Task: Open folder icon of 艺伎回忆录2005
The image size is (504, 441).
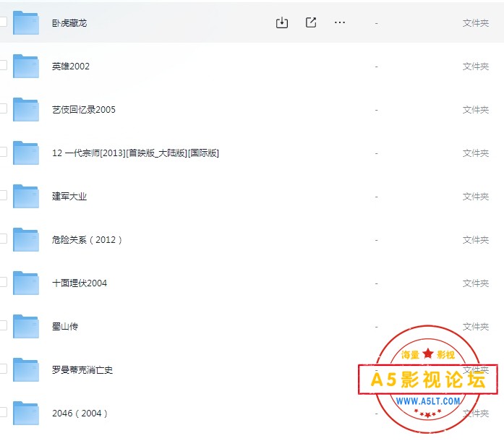Action: point(26,110)
